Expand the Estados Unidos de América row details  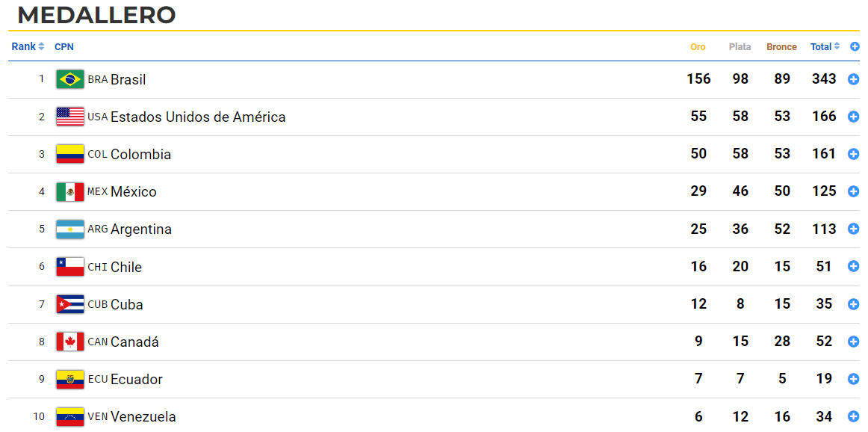click(853, 117)
